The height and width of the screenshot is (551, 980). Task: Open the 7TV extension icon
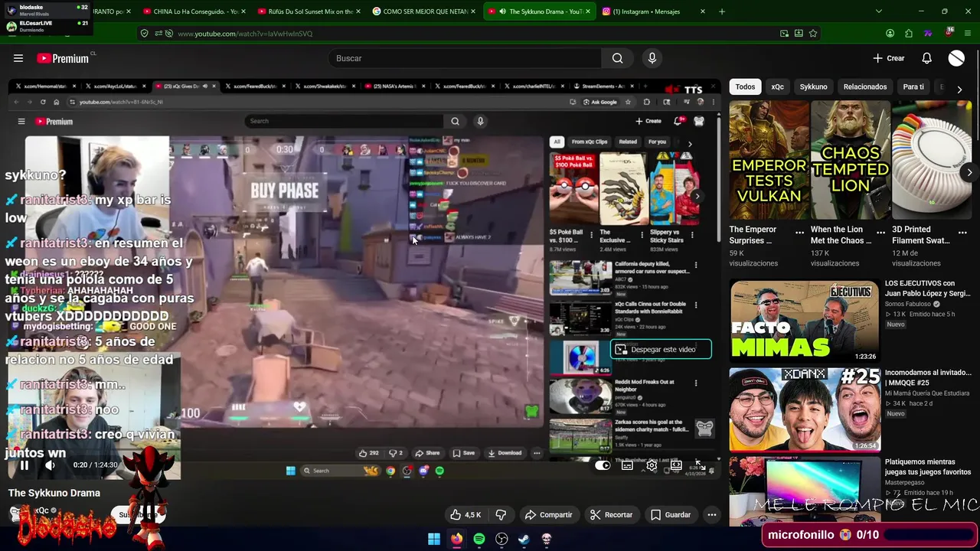point(928,34)
